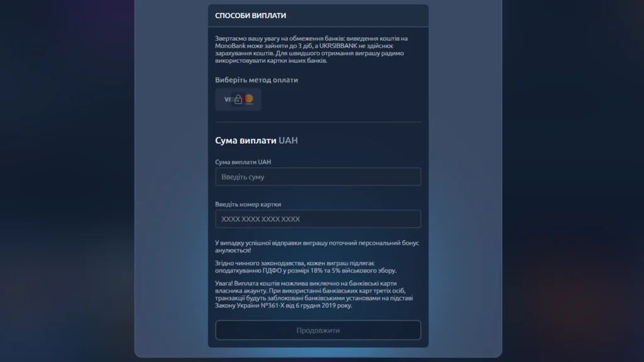Click the 'Виберіть метод оплати' label
Viewport: 644px width, 362px height.
tap(256, 80)
